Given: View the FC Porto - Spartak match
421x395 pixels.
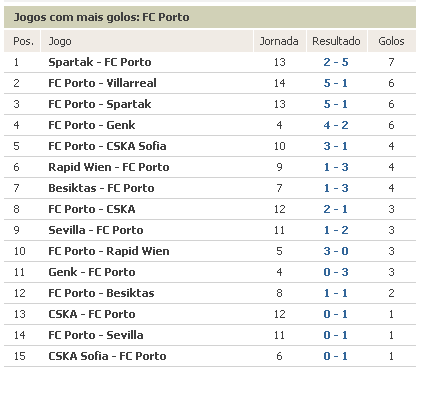Looking at the screenshot, I should [x=100, y=104].
